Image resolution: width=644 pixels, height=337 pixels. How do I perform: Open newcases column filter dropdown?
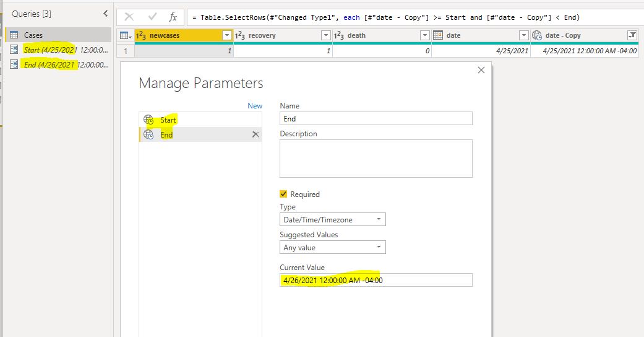click(226, 35)
